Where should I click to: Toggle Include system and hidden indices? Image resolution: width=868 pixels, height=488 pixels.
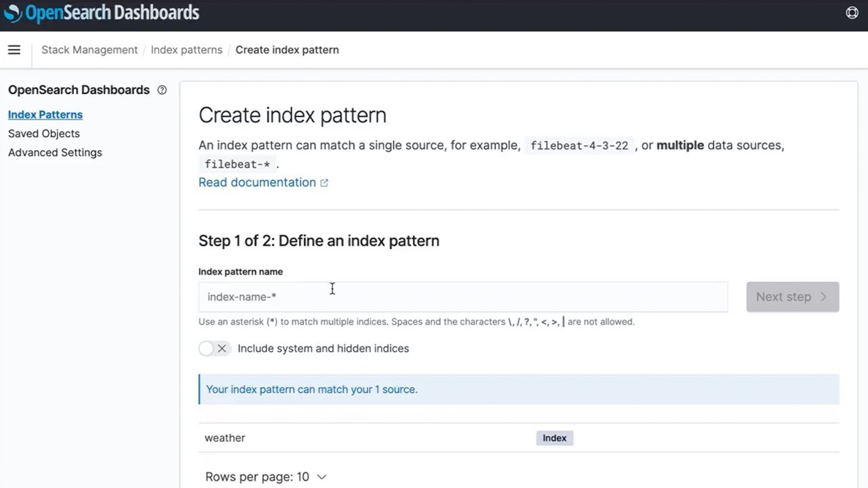214,348
